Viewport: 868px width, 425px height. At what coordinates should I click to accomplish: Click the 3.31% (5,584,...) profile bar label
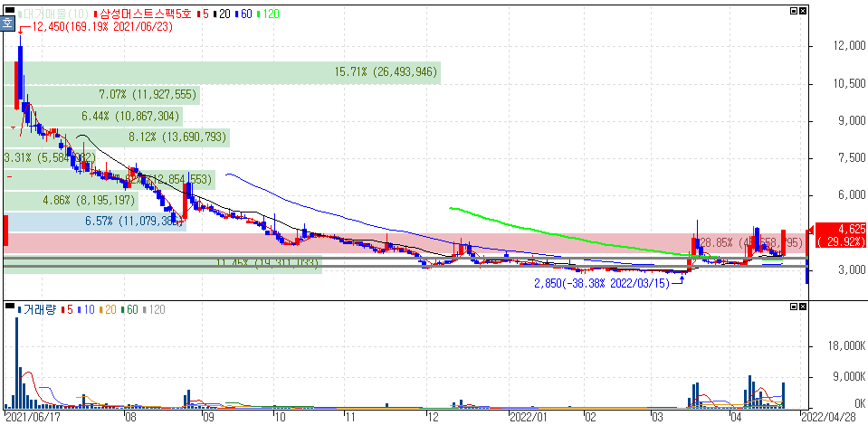coord(50,157)
